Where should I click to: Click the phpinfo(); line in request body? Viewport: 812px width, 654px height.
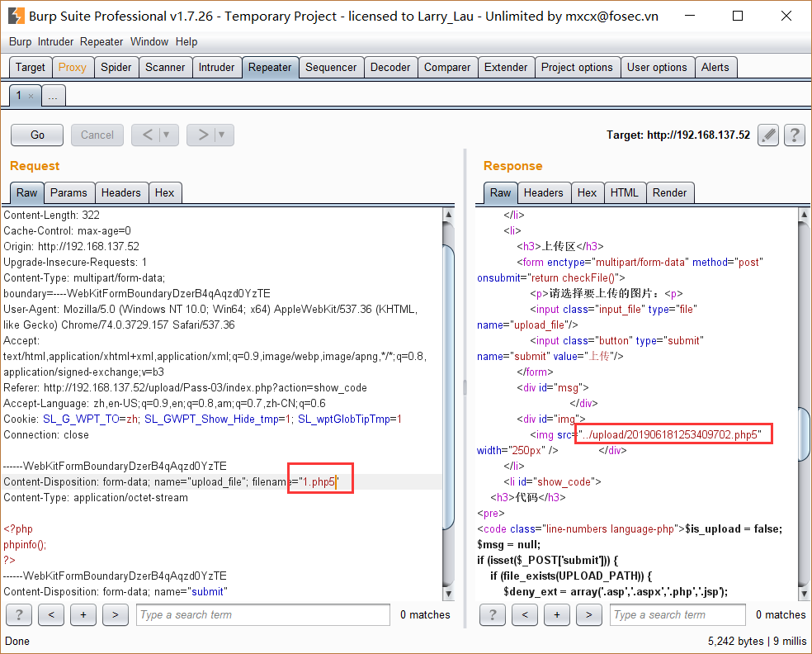[25, 545]
